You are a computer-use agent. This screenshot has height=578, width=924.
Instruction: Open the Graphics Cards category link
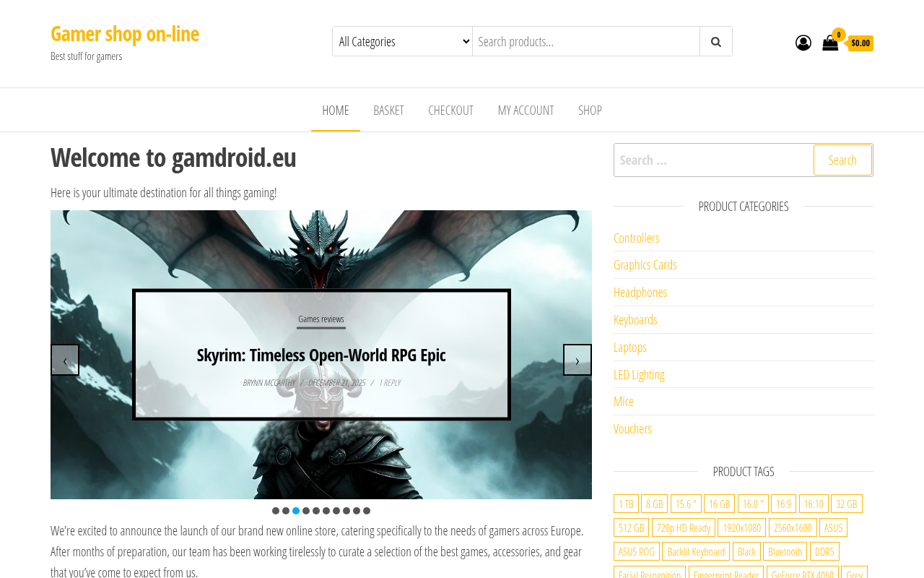pos(645,264)
